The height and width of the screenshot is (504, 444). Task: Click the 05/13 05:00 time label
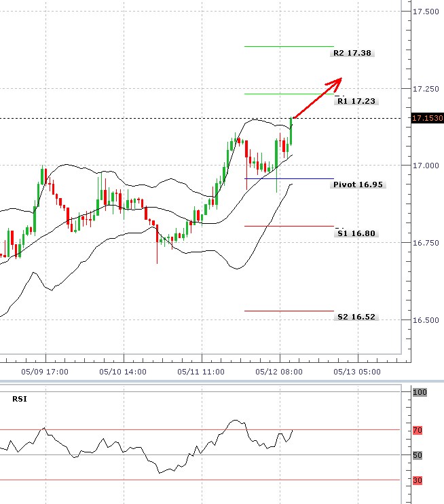357,372
